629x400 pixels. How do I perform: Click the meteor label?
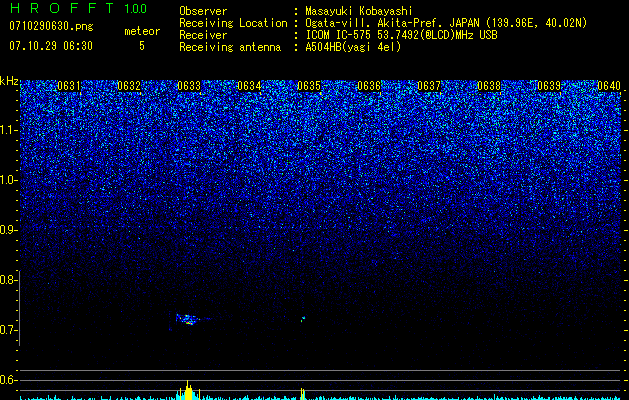click(x=142, y=31)
